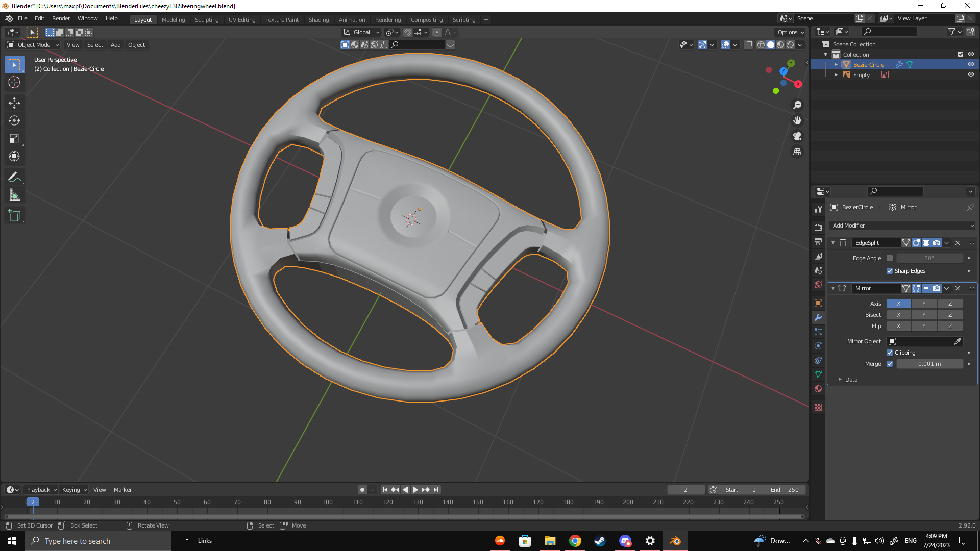Click the Merge distance field

pos(929,364)
